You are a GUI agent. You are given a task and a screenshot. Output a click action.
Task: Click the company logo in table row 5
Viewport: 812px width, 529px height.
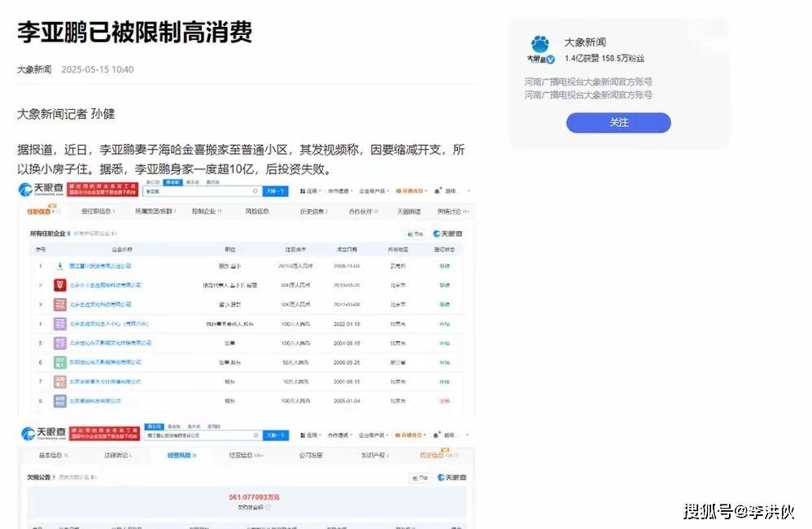[x=60, y=343]
